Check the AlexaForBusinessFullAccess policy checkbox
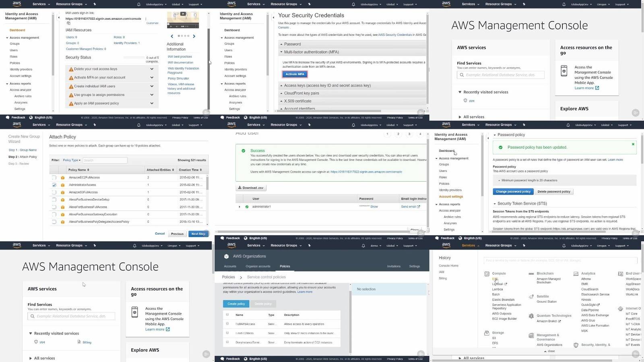The height and width of the screenshot is (362, 644). 54,207
